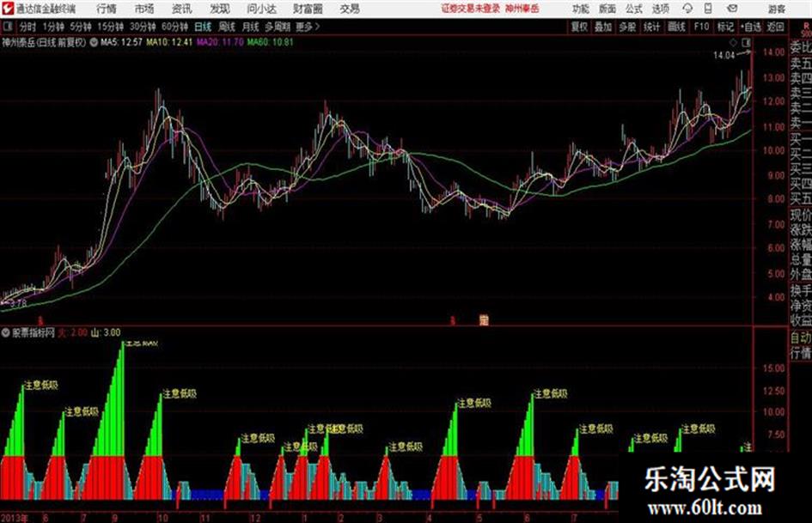This screenshot has width=812, height=523.
Task: Click the 14.04 high price label
Action: tap(723, 55)
